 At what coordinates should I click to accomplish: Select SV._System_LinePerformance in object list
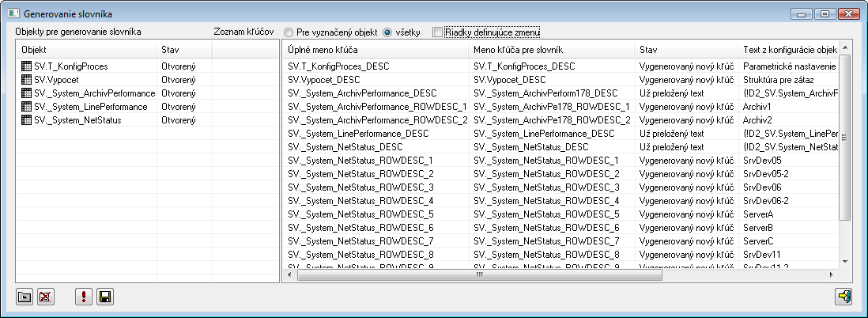coord(91,106)
